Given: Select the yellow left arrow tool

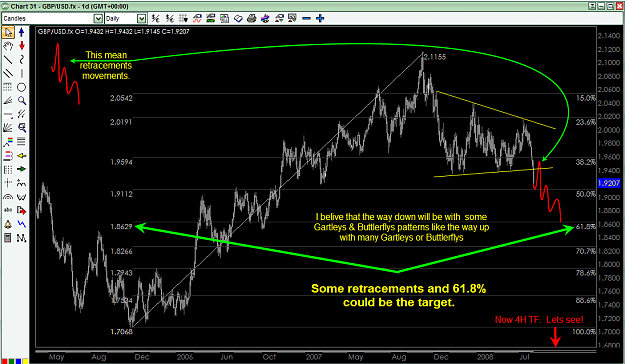Looking at the screenshot, I should tap(22, 155).
